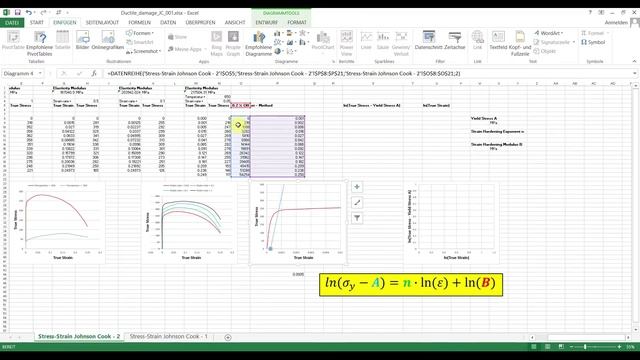
Task: Click the Store apps button
Action: (x=178, y=37)
